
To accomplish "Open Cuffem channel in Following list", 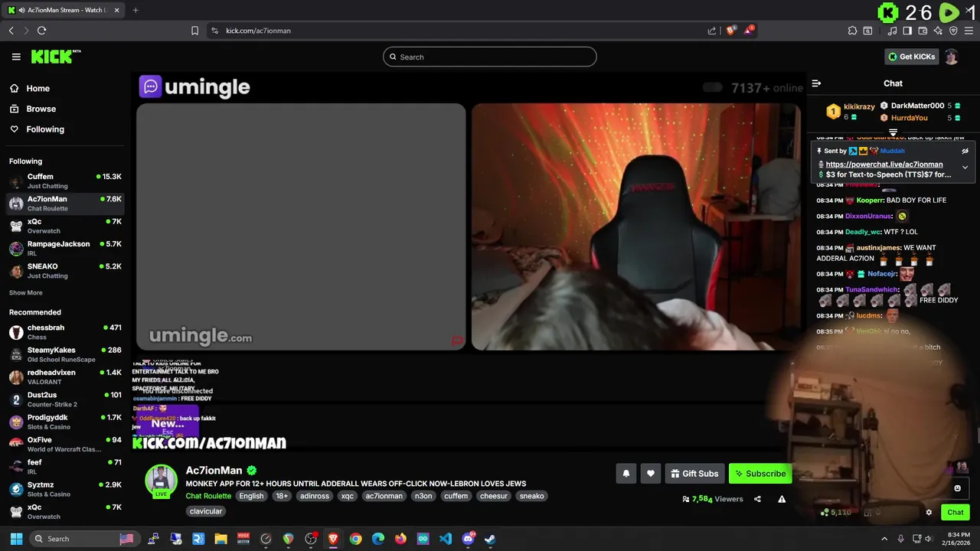I will click(65, 181).
